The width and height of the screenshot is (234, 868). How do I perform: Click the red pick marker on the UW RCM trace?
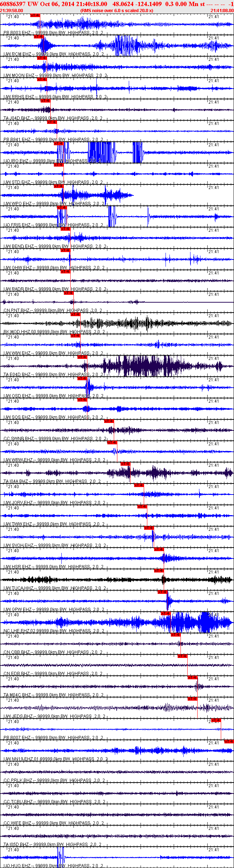[39, 37]
